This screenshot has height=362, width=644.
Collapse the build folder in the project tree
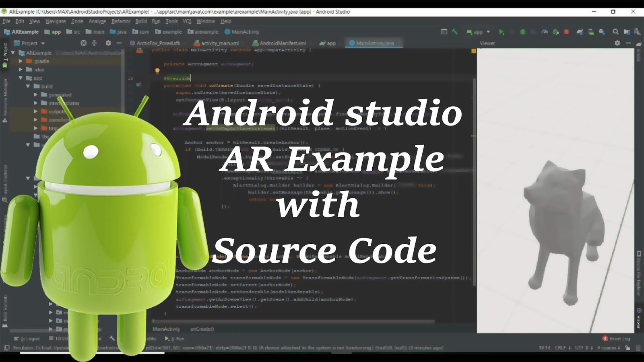[27, 86]
